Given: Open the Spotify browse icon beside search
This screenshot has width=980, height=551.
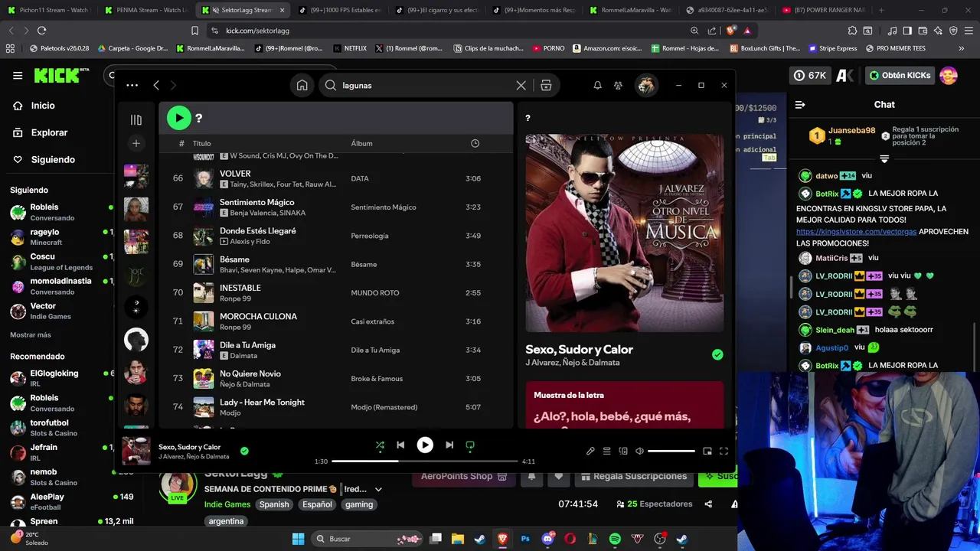Looking at the screenshot, I should [x=546, y=86].
